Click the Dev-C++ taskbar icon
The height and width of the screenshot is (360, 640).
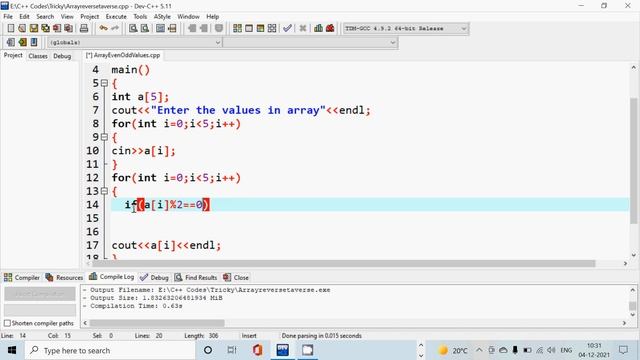pos(282,350)
